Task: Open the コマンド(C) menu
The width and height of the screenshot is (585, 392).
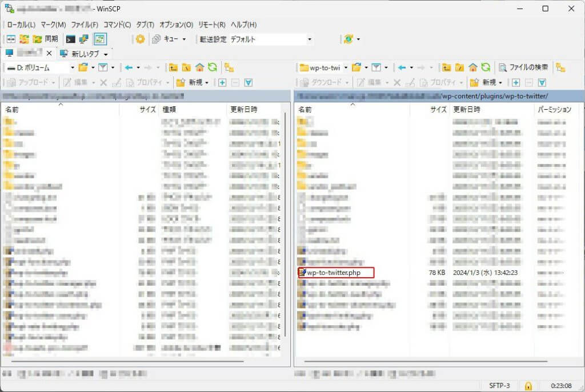Action: tap(117, 25)
